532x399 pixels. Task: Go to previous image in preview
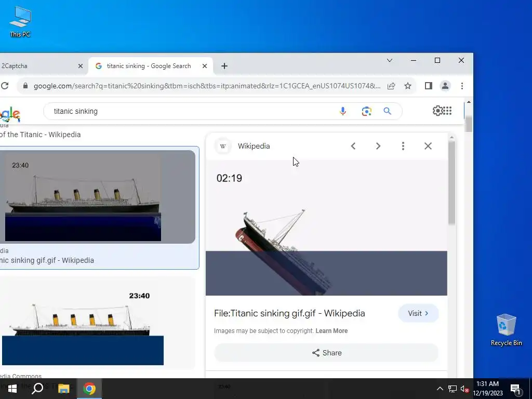click(x=353, y=146)
